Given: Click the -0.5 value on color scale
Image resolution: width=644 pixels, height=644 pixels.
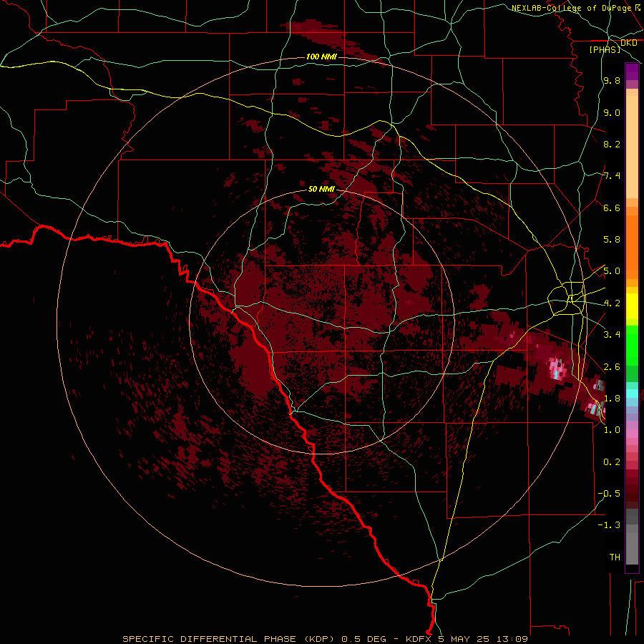Looking at the screenshot, I should 609,494.
